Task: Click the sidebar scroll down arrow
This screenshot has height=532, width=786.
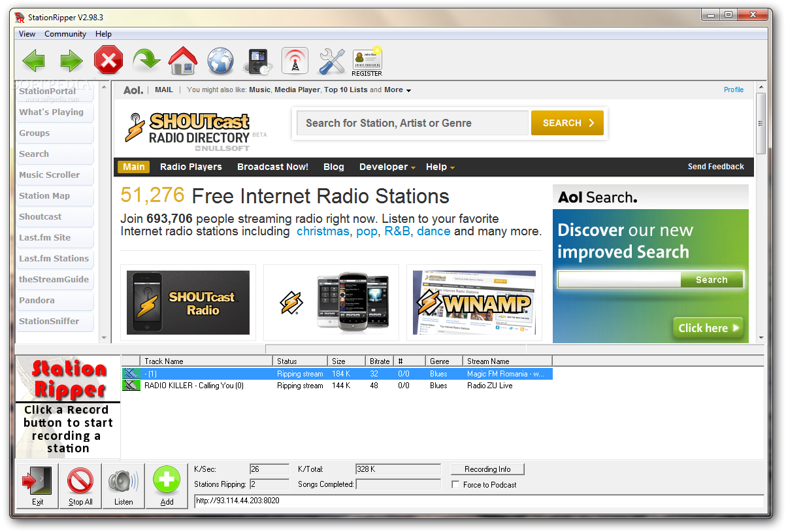Action: pyautogui.click(x=103, y=338)
